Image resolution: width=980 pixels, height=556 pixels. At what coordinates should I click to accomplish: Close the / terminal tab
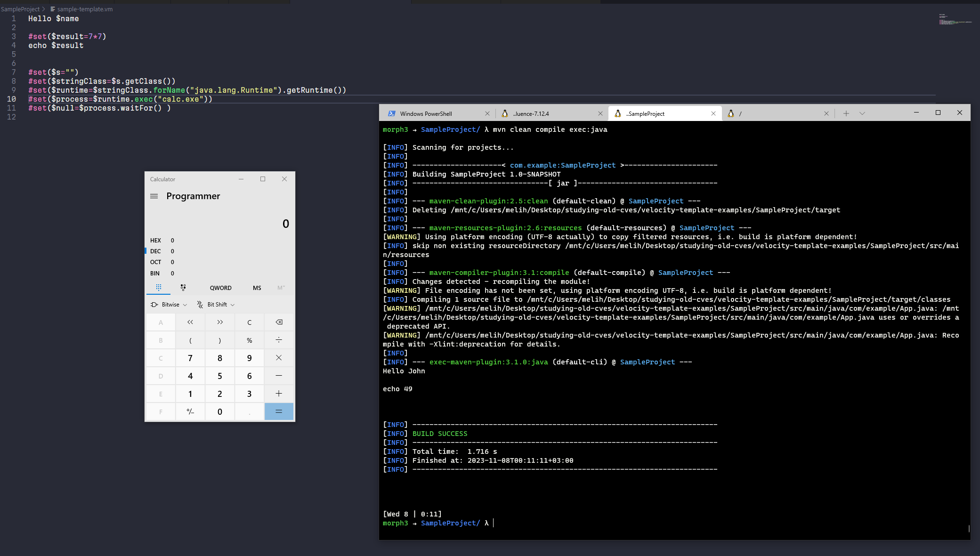coord(826,113)
